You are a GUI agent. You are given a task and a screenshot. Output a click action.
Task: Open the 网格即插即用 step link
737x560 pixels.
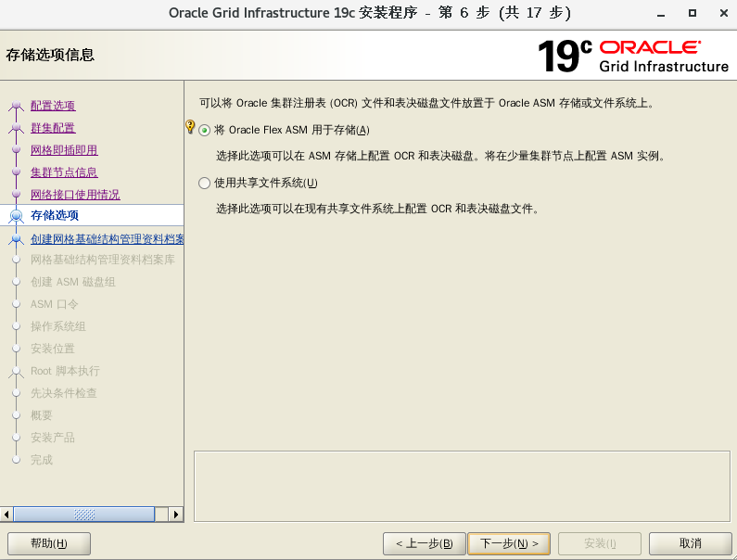(64, 150)
